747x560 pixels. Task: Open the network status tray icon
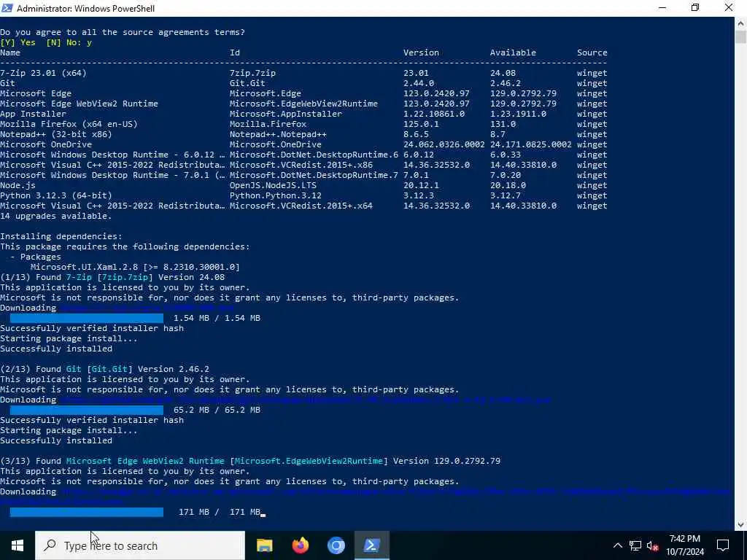pyautogui.click(x=635, y=545)
